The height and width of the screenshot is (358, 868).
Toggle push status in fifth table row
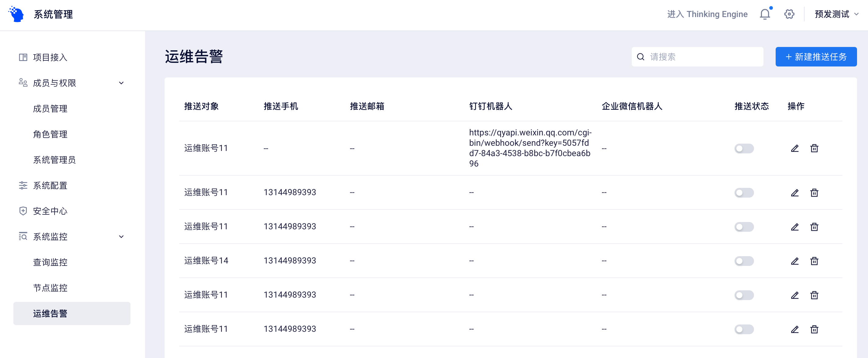tap(744, 295)
